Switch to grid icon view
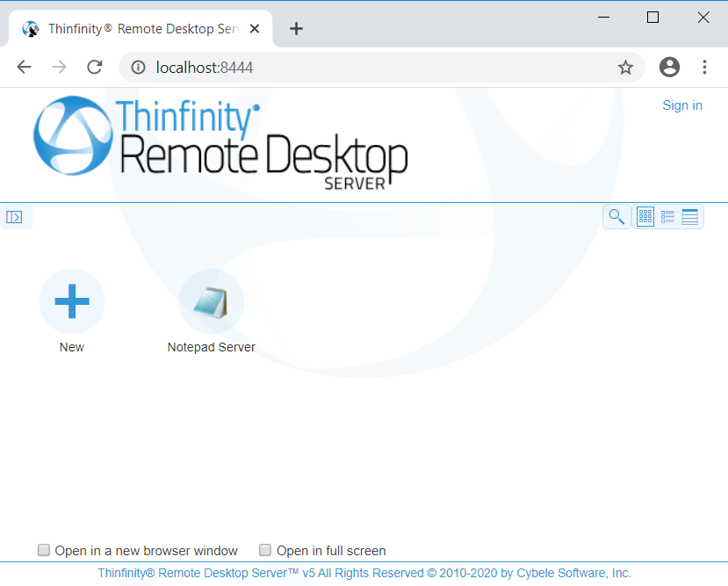This screenshot has height=586, width=728. pyautogui.click(x=645, y=217)
